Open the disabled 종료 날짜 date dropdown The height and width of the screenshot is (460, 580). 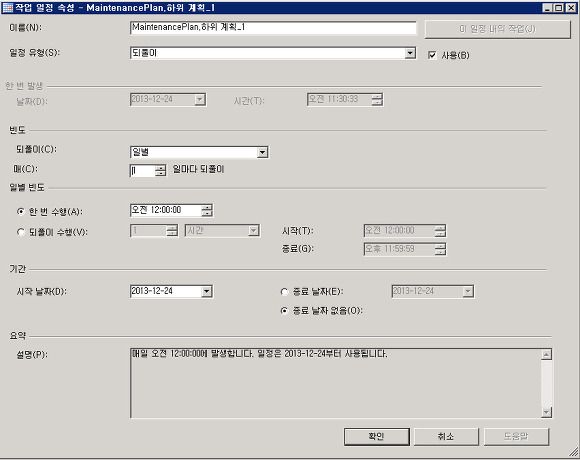(468, 291)
